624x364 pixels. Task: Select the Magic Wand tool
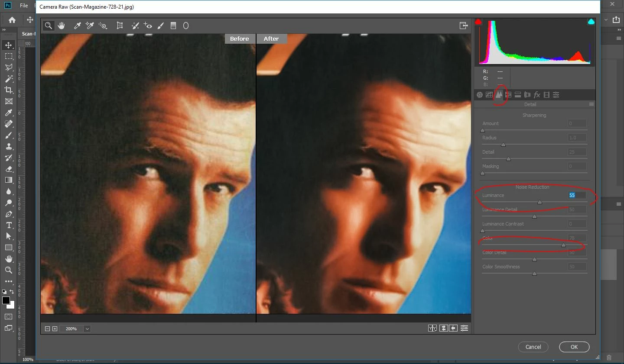click(9, 79)
